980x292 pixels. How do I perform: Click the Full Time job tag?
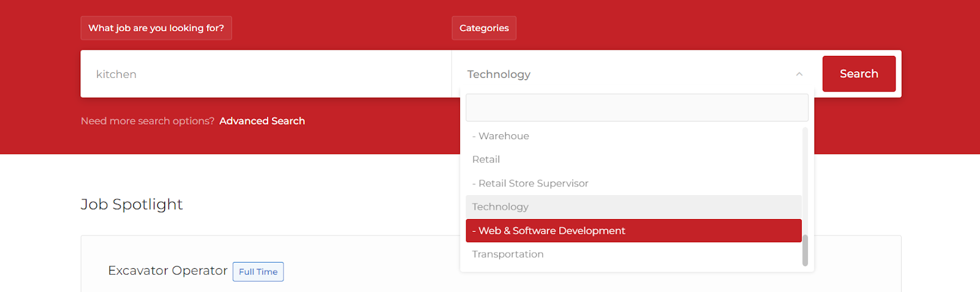[258, 272]
